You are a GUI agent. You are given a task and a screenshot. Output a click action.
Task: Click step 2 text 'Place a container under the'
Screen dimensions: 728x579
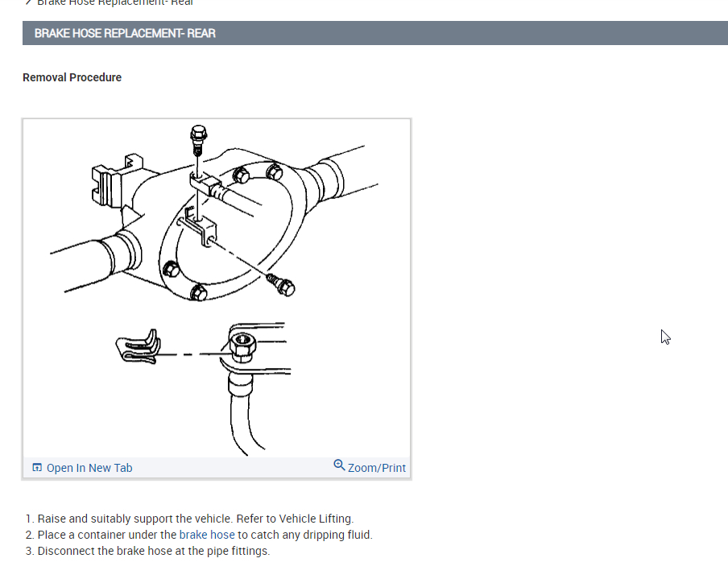pyautogui.click(x=107, y=535)
